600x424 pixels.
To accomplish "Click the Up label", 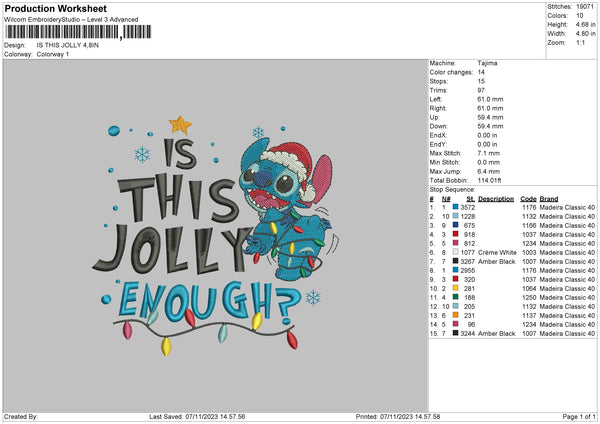I will 434,117.
